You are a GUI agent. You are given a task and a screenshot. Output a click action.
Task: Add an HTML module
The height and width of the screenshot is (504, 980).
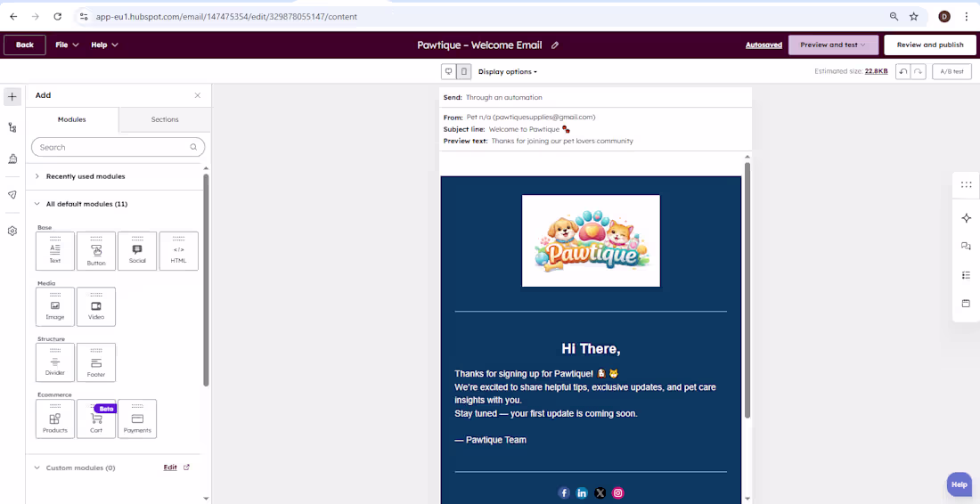point(179,251)
